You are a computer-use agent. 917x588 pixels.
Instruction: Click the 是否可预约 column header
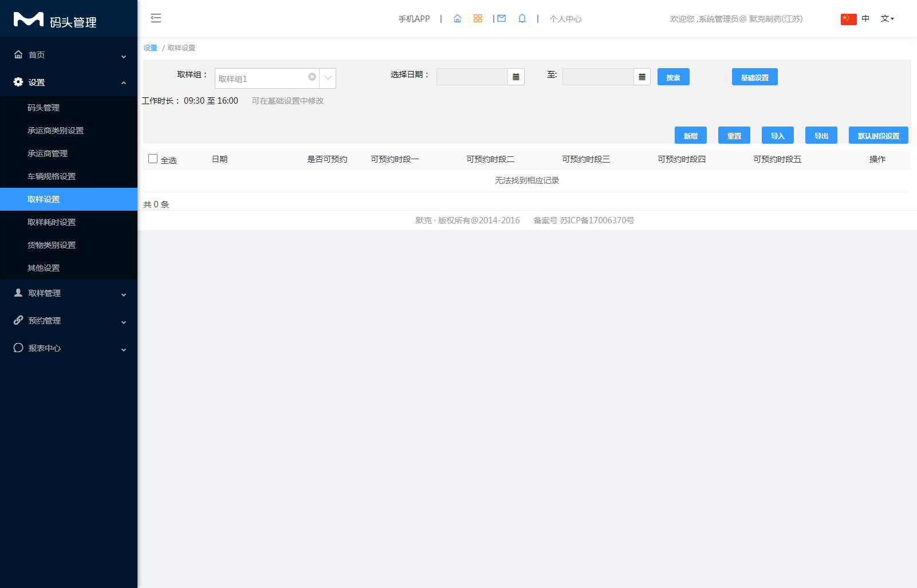(x=327, y=159)
